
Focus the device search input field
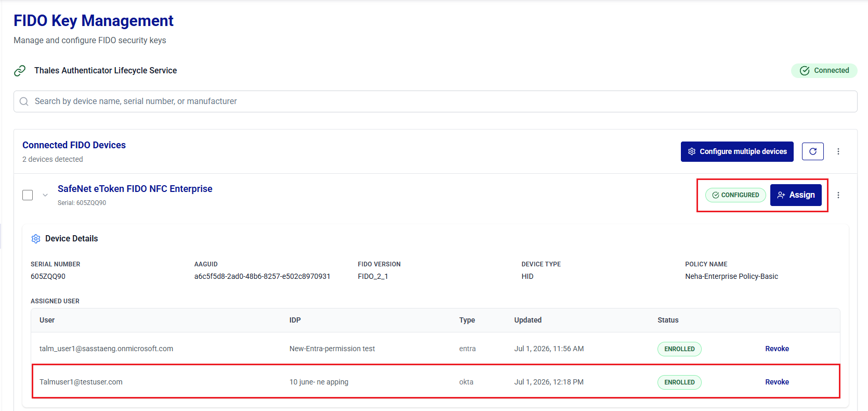pos(436,101)
